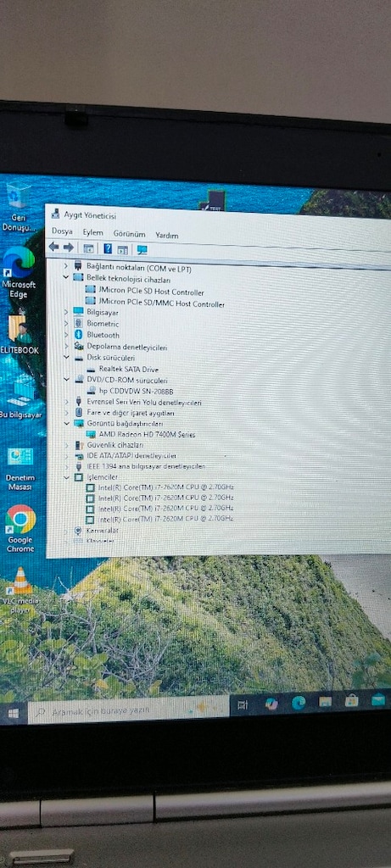
Task: Open Microsoft Store from the taskbar
Action: point(351,700)
